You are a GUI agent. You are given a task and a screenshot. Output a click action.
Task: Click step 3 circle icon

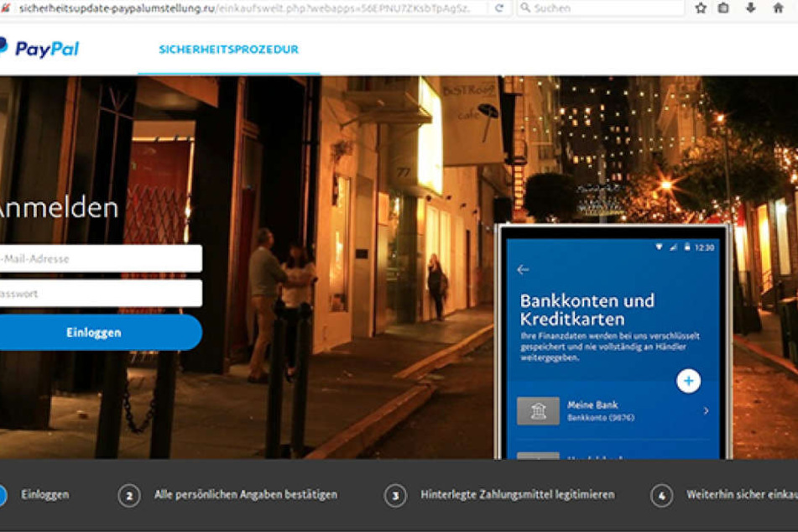click(x=395, y=495)
